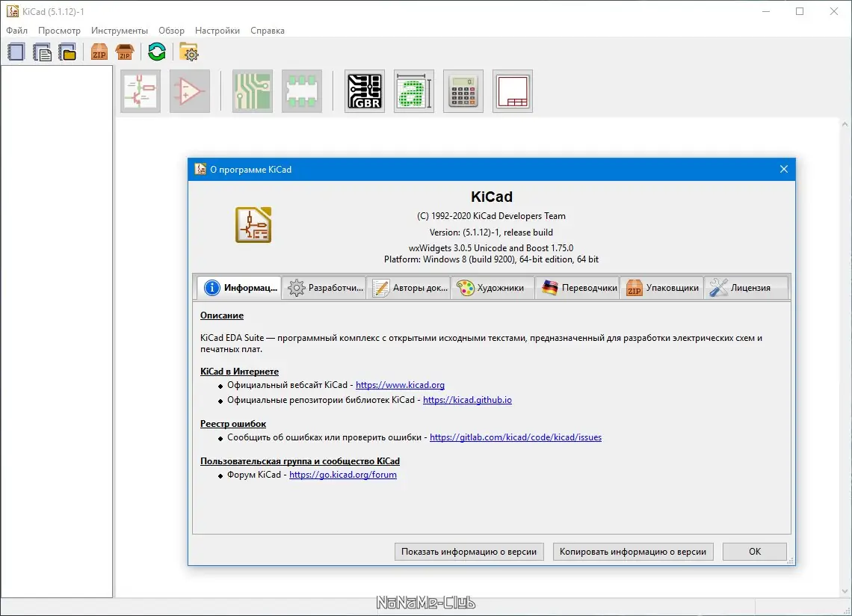Click the wxWidgets 3.0.5 Unicode text line
The image size is (852, 616).
pyautogui.click(x=491, y=248)
